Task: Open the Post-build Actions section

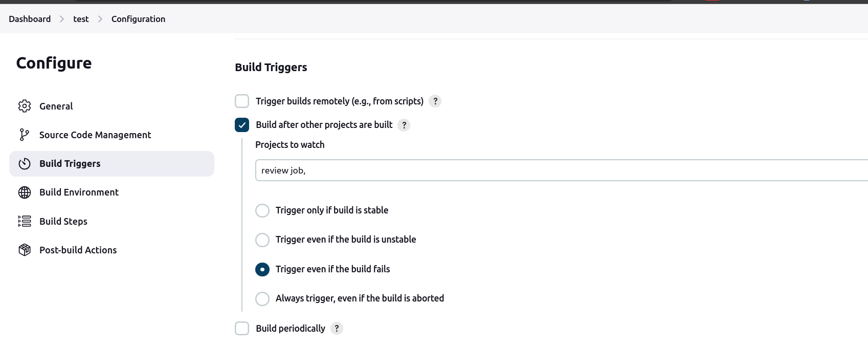Action: pos(78,250)
